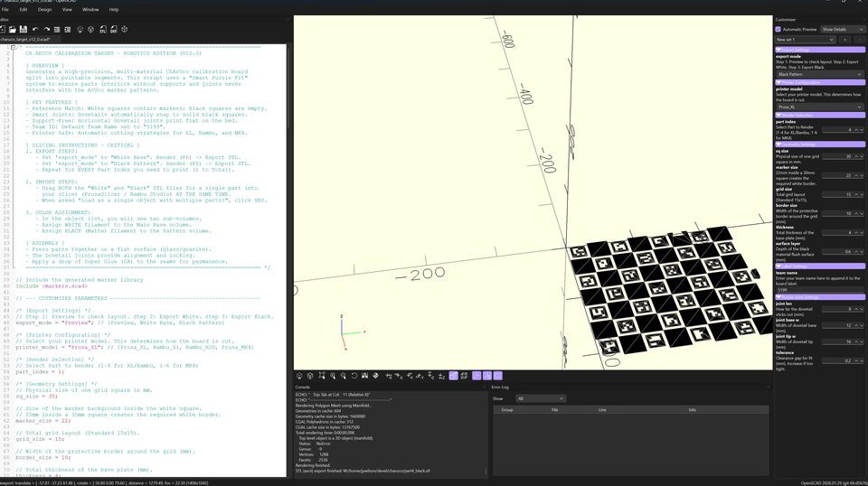868x486 pixels.
Task: Click the "STL (ascii) export finished" console line
Action: [363, 471]
